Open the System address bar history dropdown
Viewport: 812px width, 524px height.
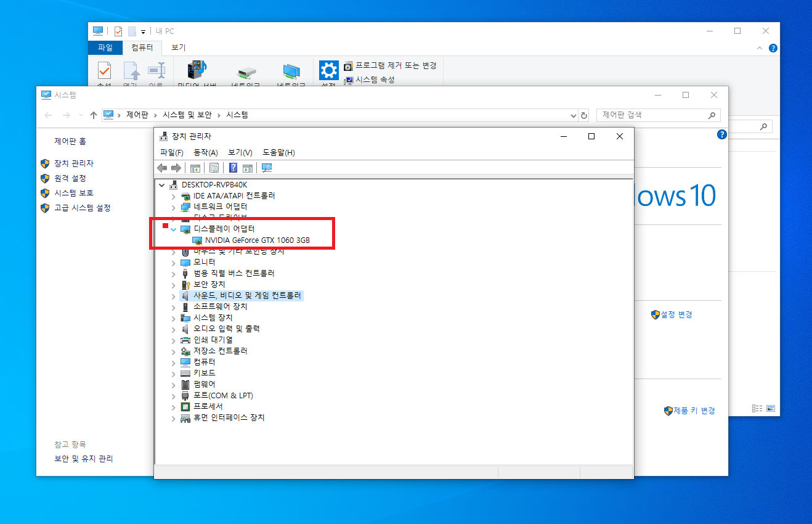(574, 115)
